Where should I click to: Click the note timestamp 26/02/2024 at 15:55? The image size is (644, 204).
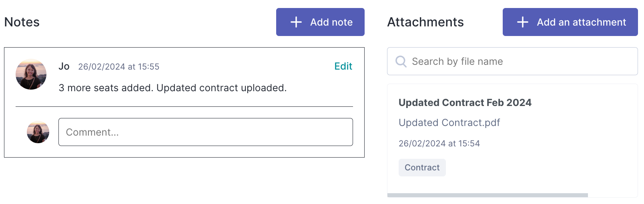coord(119,67)
